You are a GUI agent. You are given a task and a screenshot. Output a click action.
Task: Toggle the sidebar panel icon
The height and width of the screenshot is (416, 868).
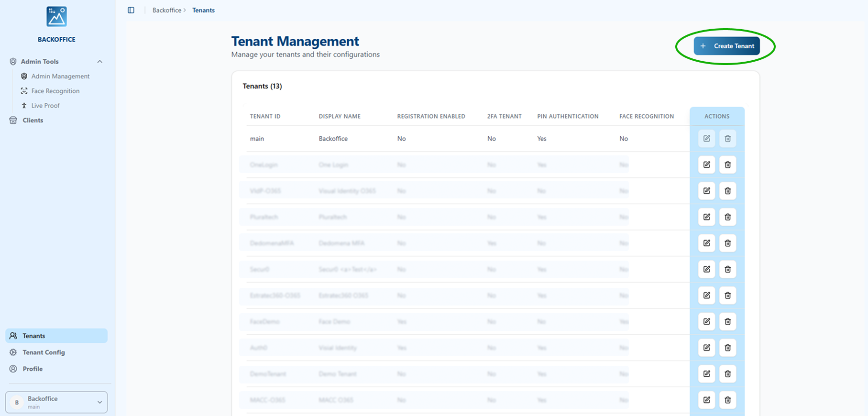131,10
